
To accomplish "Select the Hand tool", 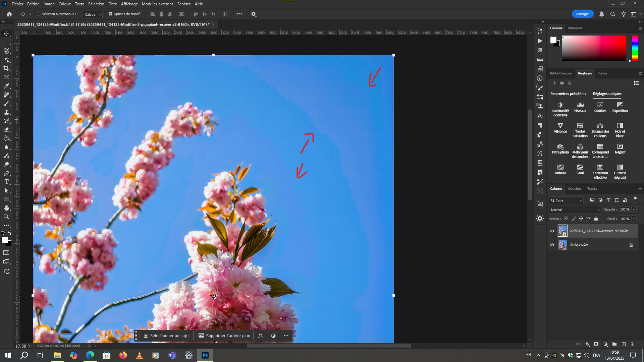I will [x=6, y=208].
